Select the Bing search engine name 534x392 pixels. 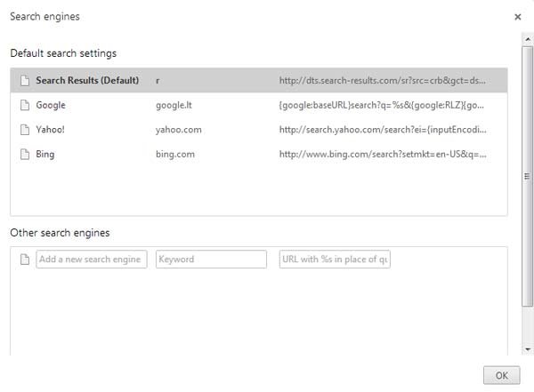tap(45, 154)
